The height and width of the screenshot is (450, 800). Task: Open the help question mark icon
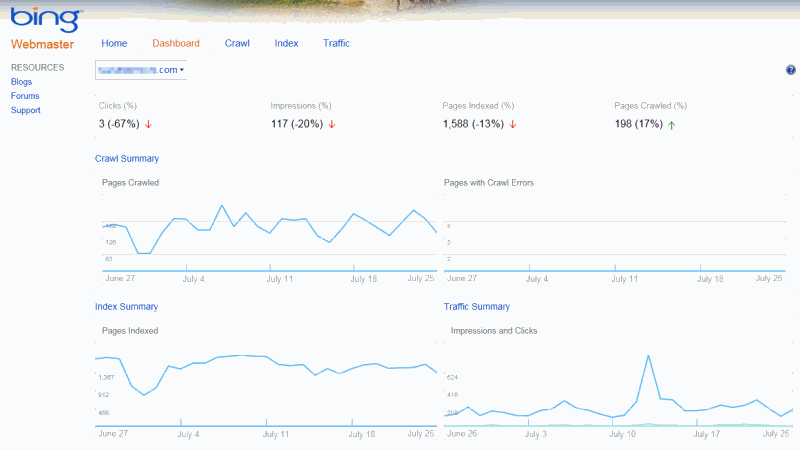791,70
